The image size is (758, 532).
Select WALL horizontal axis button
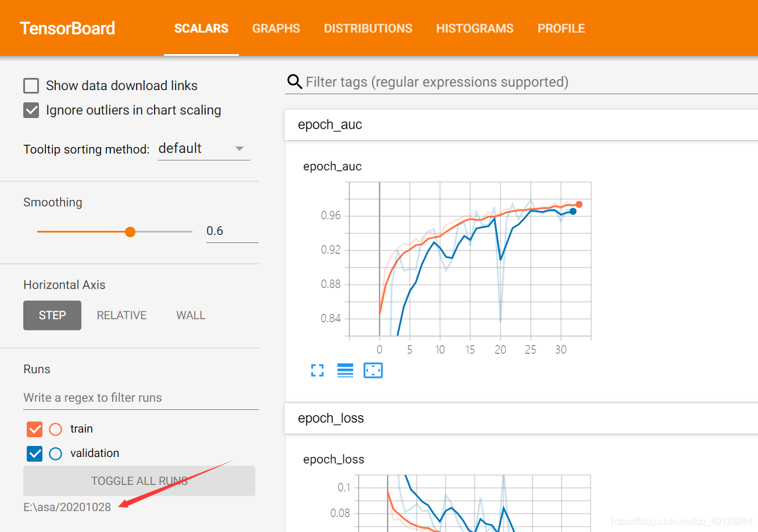tap(191, 315)
